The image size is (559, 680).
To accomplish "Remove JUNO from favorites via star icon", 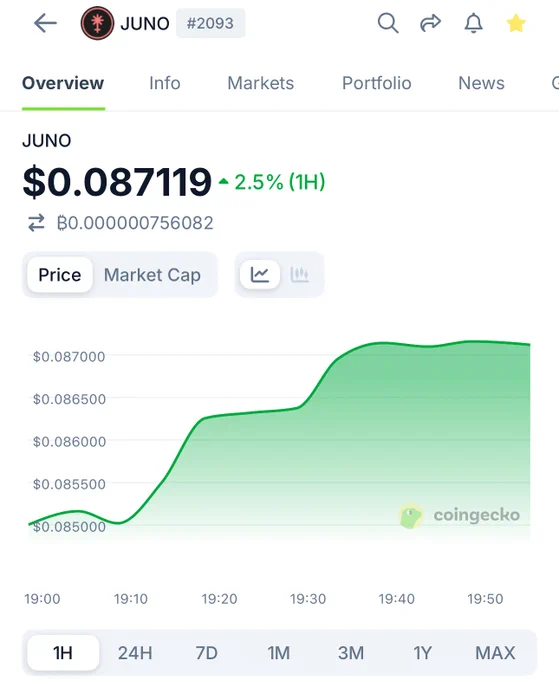I will 516,23.
